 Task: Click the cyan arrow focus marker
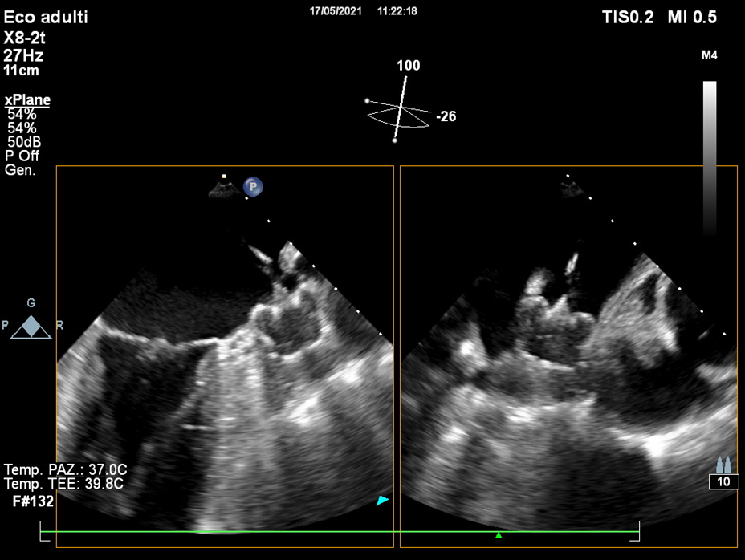[383, 501]
